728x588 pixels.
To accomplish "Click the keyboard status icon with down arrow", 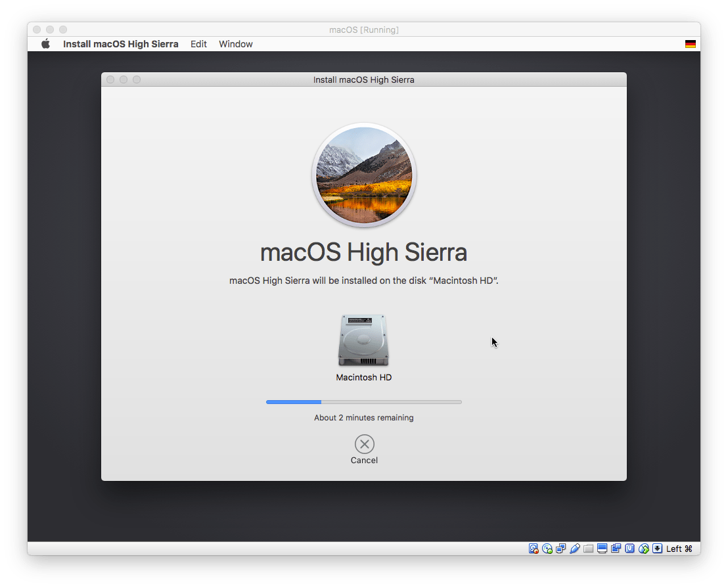I will coord(657,548).
